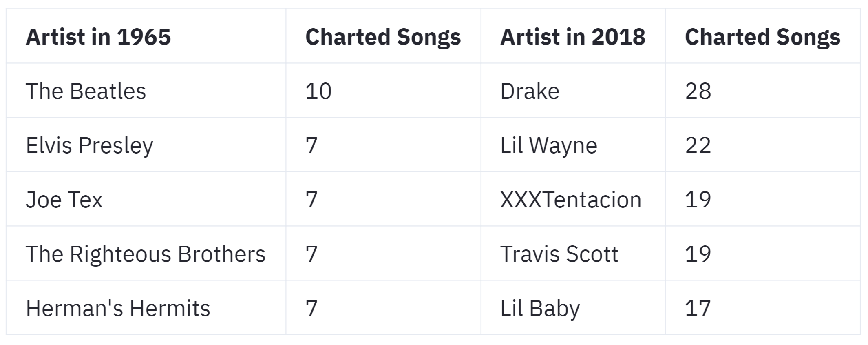The height and width of the screenshot is (345, 868).
Task: Select the XXXTentacion cell
Action: (x=570, y=200)
